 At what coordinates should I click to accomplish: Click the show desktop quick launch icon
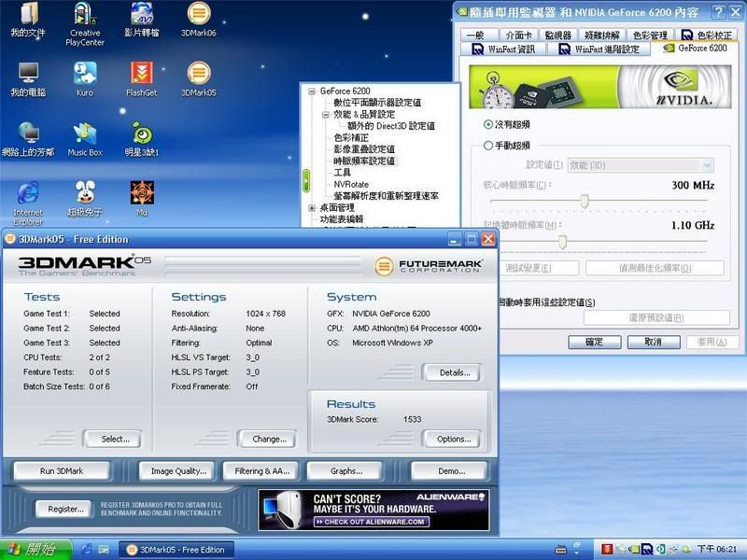[104, 550]
